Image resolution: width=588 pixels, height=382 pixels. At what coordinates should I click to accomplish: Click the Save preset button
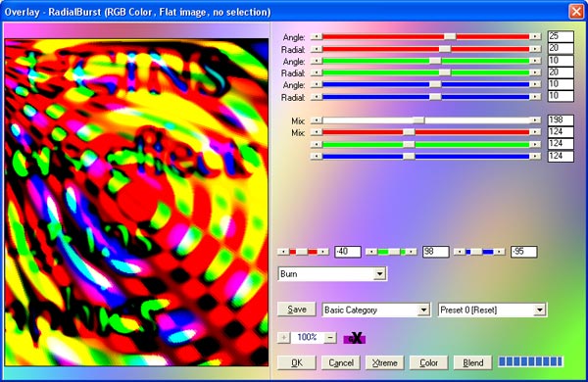point(297,310)
